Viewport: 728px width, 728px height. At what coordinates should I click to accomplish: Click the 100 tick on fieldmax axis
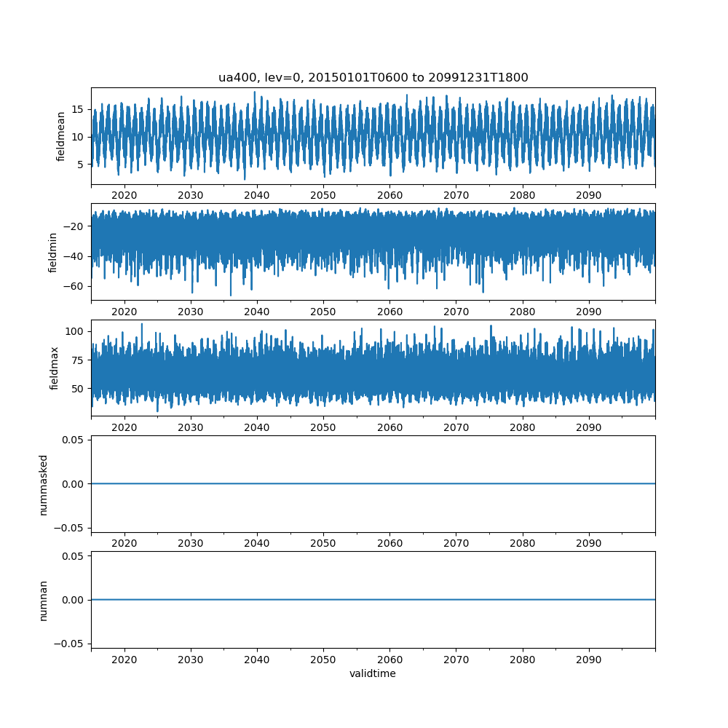pos(74,331)
